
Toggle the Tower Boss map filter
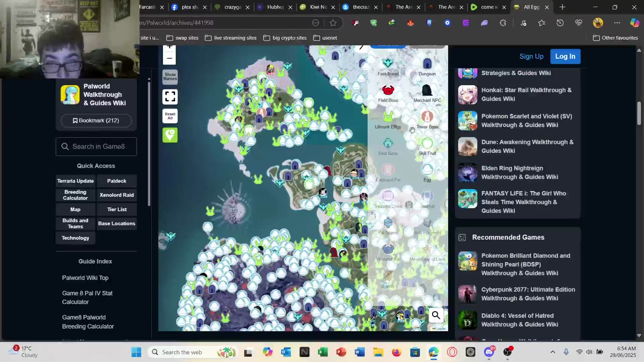[x=427, y=121]
